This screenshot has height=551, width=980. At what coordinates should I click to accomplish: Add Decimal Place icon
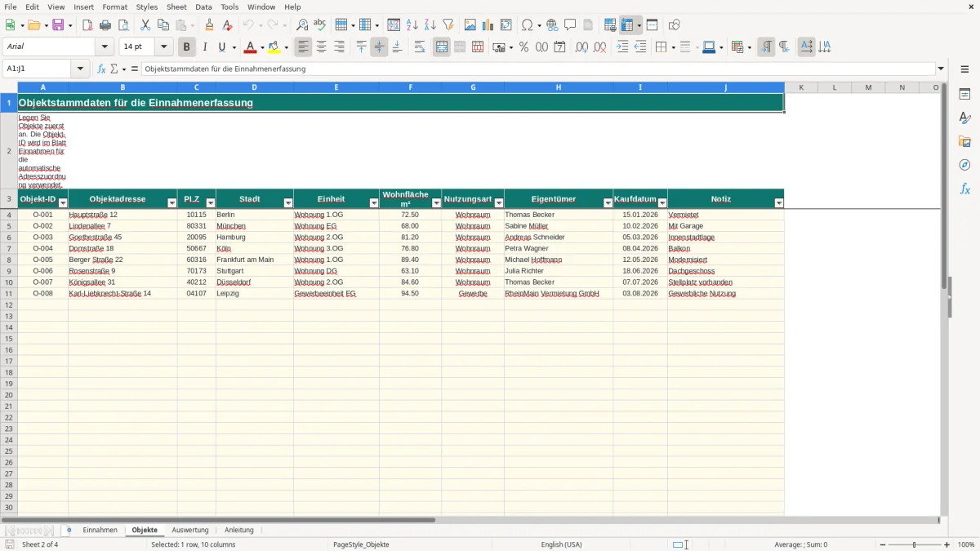581,47
